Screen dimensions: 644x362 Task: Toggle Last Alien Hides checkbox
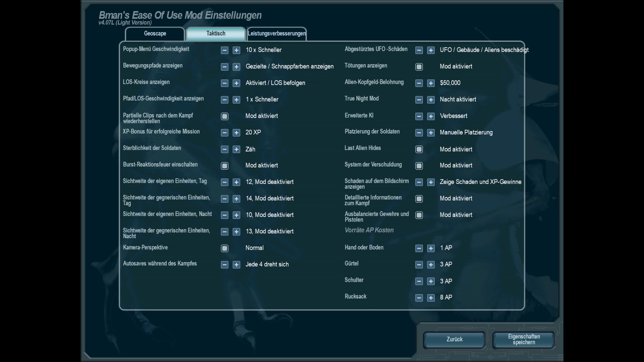point(419,150)
